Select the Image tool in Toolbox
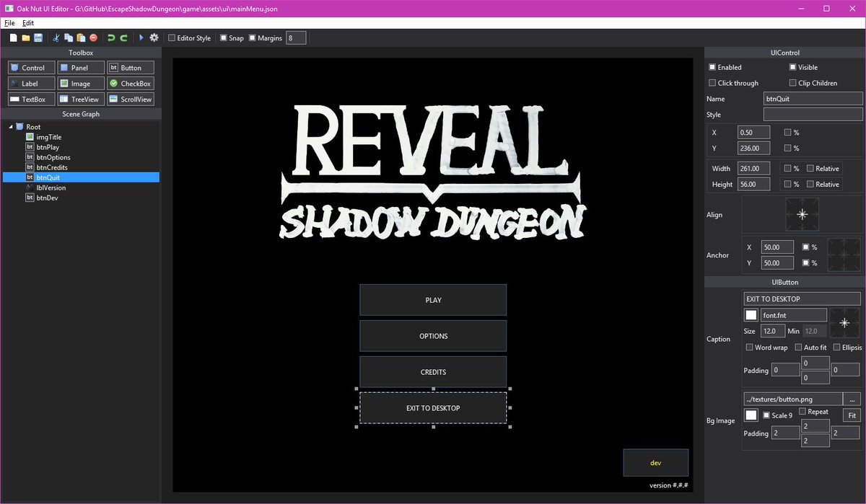The height and width of the screenshot is (504, 866). click(x=81, y=84)
